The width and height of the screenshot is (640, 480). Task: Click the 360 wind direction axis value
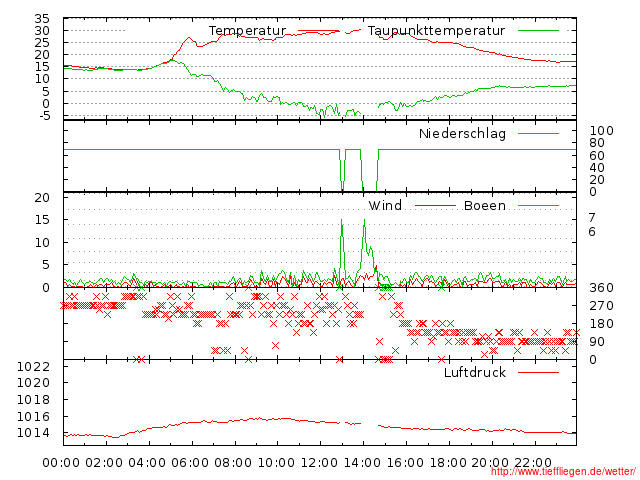pos(601,288)
